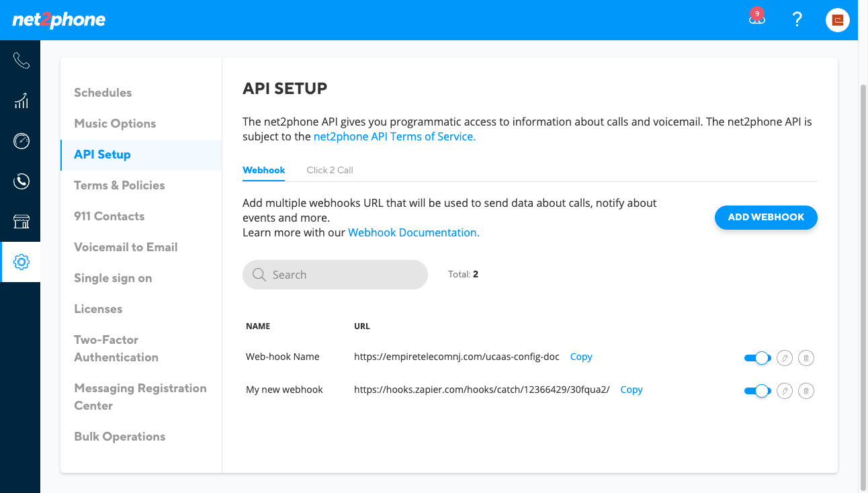Open the user profile avatar
Image resolution: width=868 pixels, height=493 pixels.
pyautogui.click(x=838, y=20)
